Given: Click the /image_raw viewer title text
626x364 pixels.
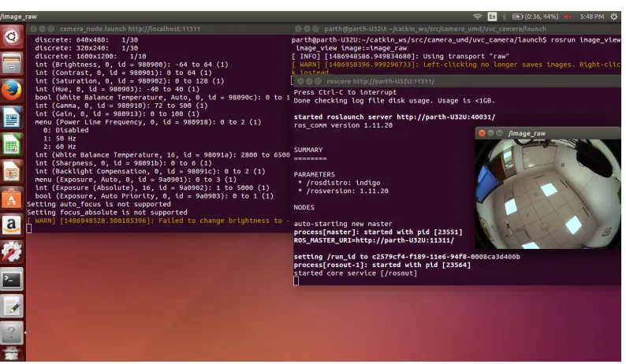Looking at the screenshot, I should [527, 133].
